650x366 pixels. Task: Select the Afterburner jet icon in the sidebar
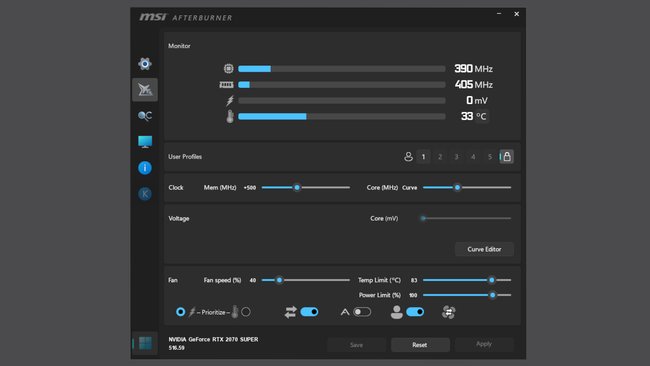[145, 90]
